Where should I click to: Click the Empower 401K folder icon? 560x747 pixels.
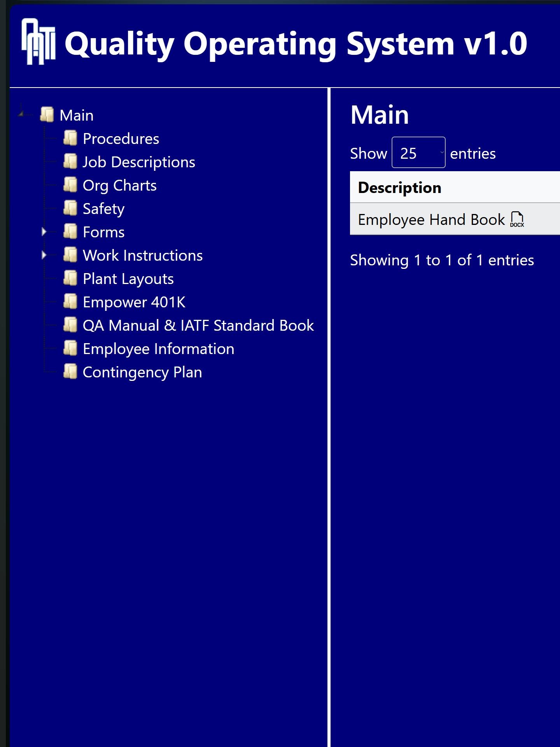pos(70,302)
